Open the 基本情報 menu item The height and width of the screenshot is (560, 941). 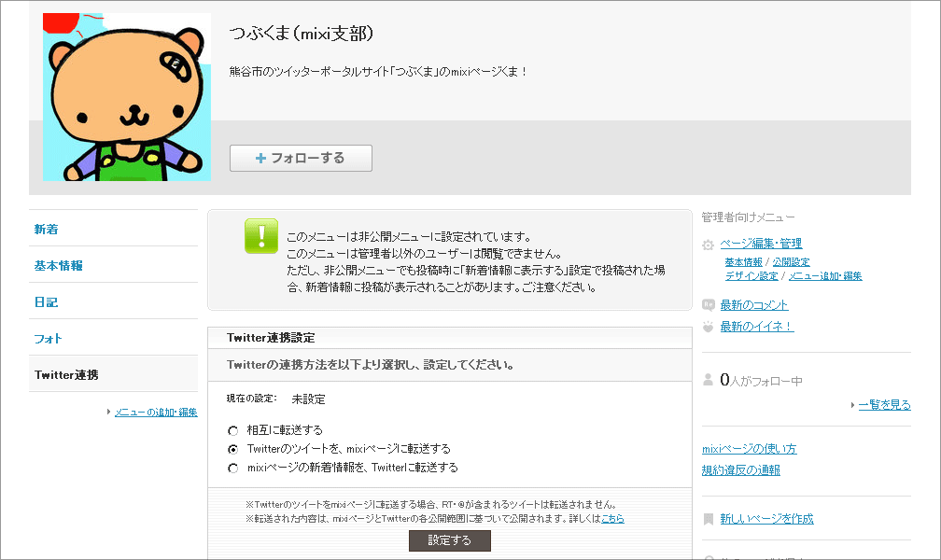tap(58, 265)
